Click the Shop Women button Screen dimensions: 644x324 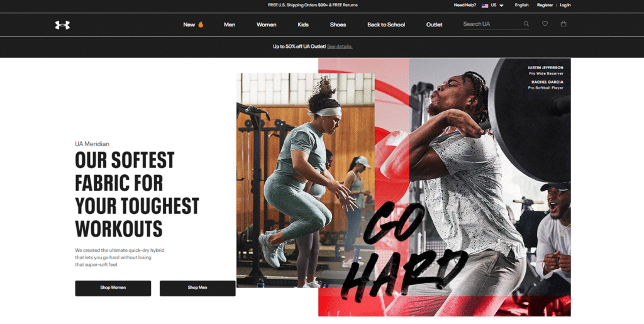[113, 288]
